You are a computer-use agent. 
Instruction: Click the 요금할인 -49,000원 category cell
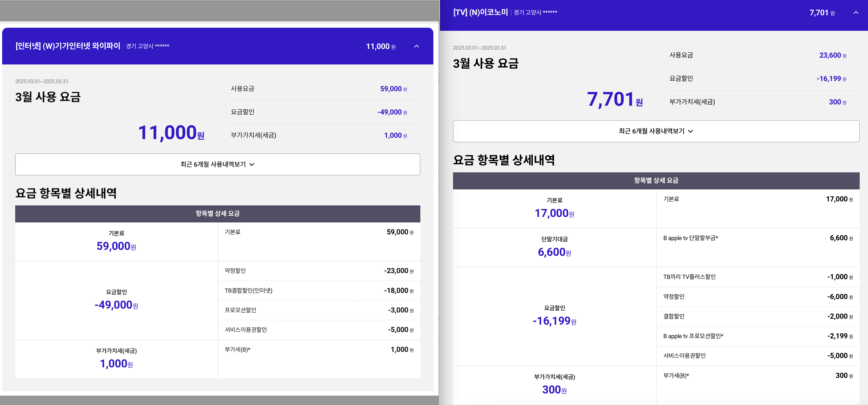tap(116, 300)
